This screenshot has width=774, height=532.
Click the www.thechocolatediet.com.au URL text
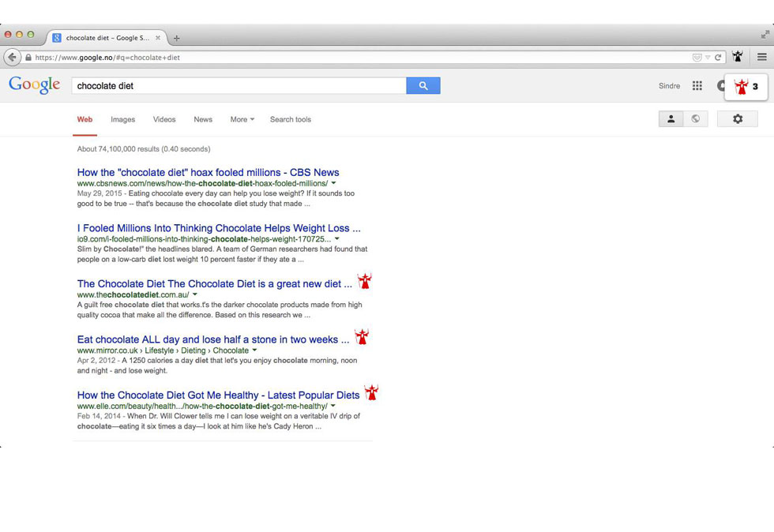click(133, 295)
